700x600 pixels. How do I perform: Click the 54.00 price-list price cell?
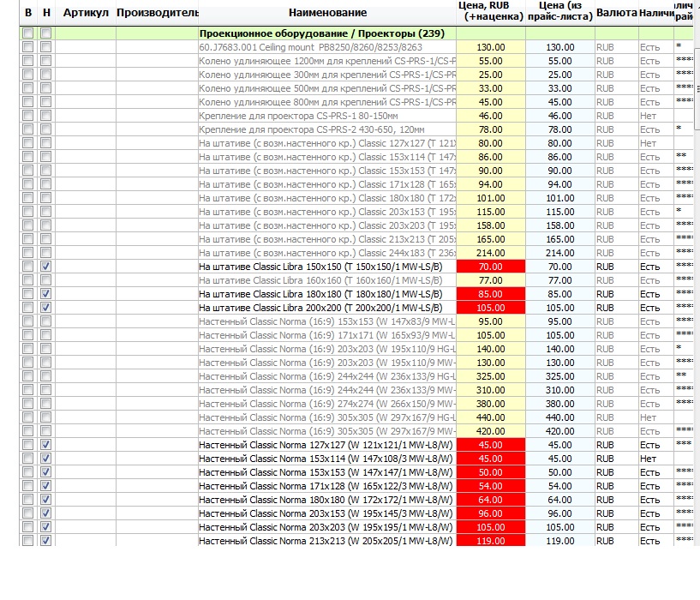[560, 486]
